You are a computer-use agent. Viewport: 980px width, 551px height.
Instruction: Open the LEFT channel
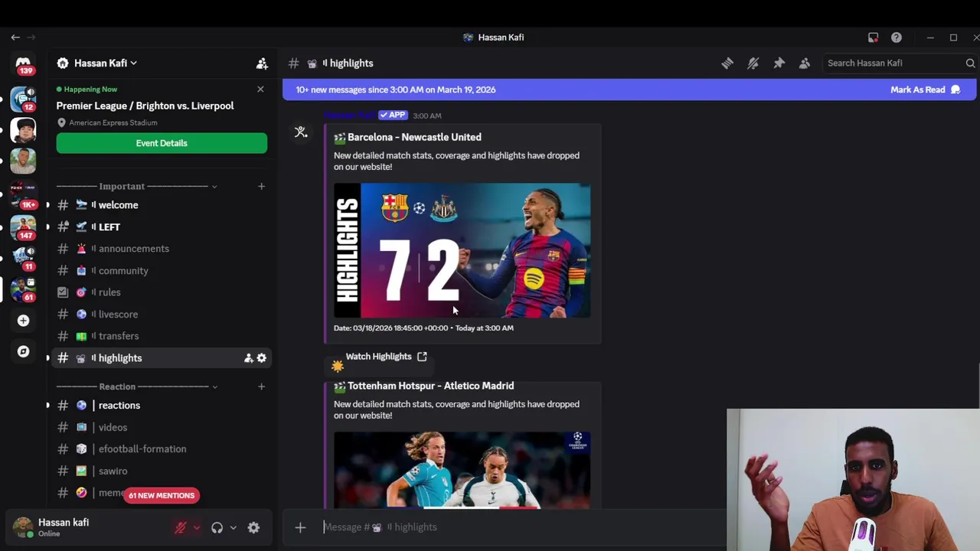(161, 227)
